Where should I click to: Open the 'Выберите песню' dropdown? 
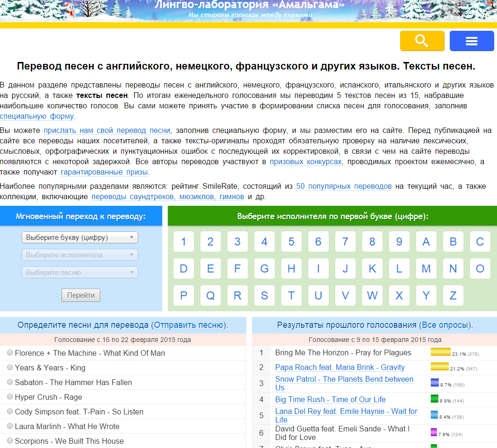point(79,272)
